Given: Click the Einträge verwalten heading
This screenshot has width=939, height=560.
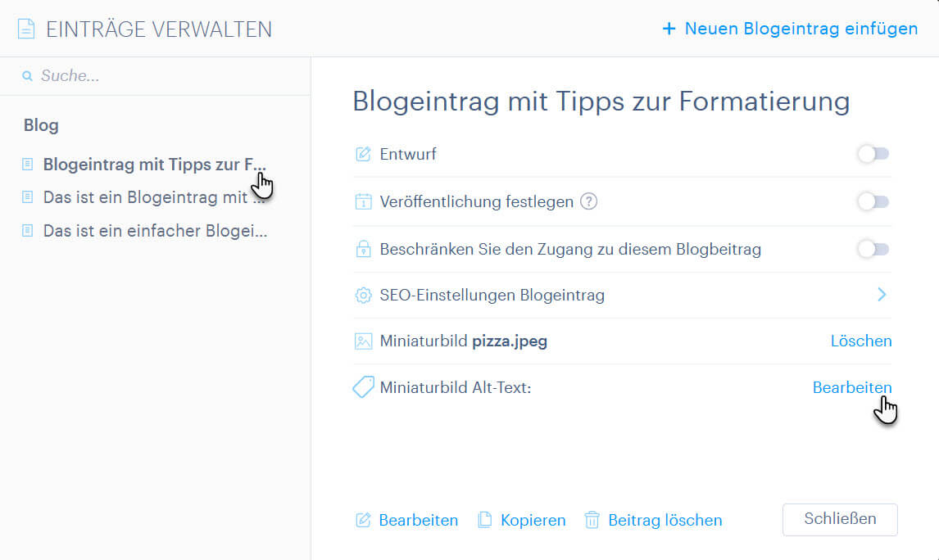Looking at the screenshot, I should (159, 29).
